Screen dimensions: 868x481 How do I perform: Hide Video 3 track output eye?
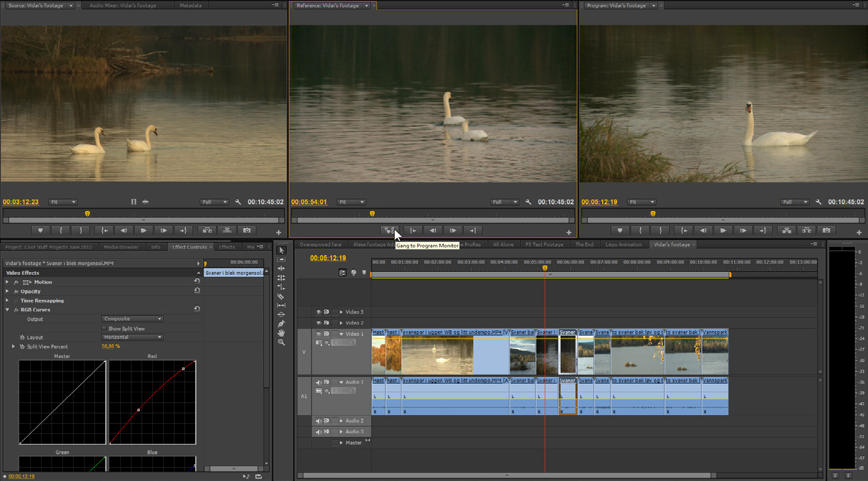click(x=318, y=312)
